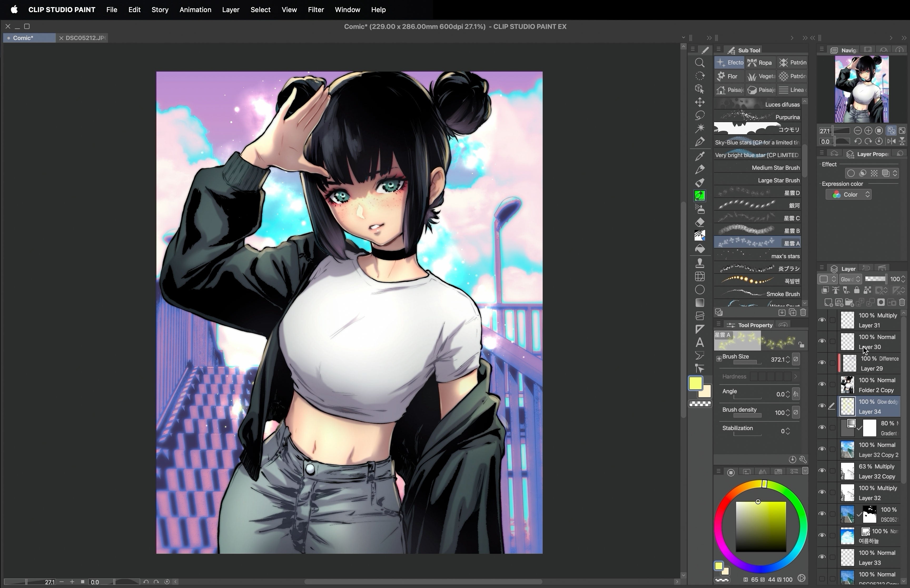Delete layer using the trash icon
Viewport: 910px width, 588px height.
902,302
